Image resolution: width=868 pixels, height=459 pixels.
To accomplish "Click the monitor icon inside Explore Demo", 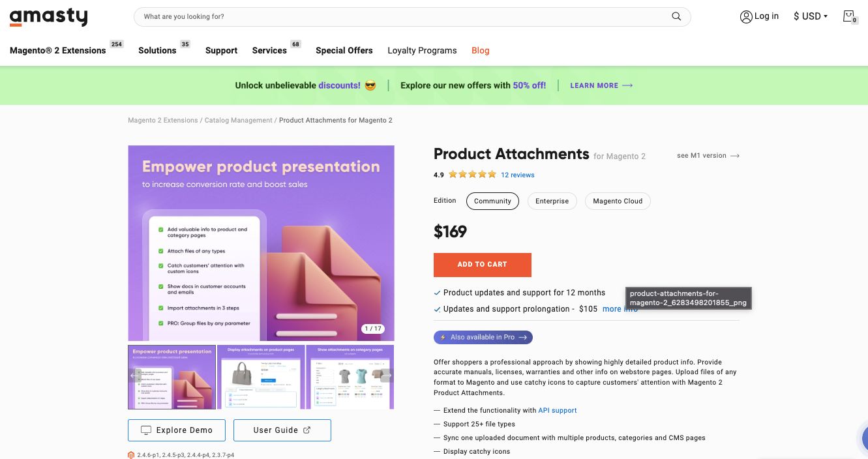I will 145,430.
